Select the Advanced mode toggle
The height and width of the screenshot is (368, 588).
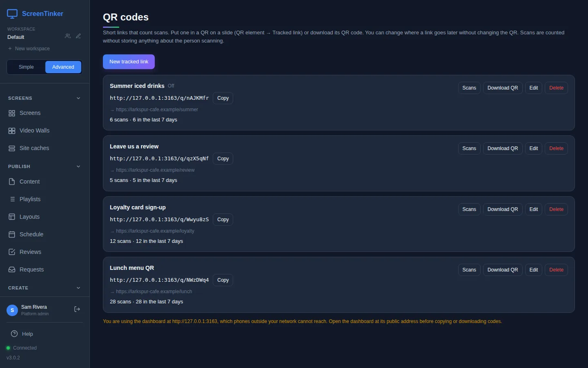coord(63,67)
